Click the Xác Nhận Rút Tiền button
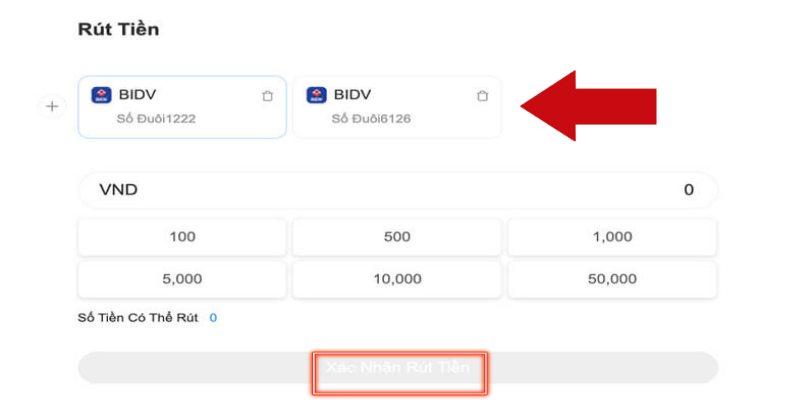Screen dimensions: 800x400 pos(398,367)
